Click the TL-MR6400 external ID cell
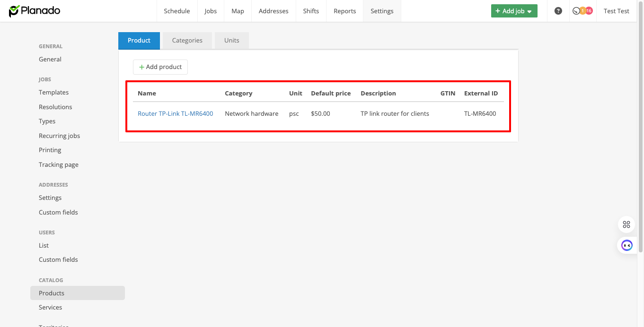The width and height of the screenshot is (644, 327). 480,113
